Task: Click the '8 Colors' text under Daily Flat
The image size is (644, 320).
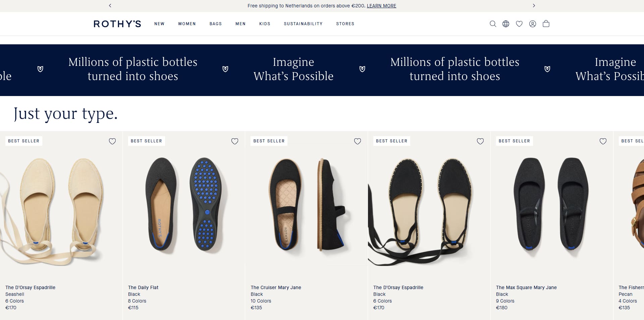Action: (x=137, y=301)
